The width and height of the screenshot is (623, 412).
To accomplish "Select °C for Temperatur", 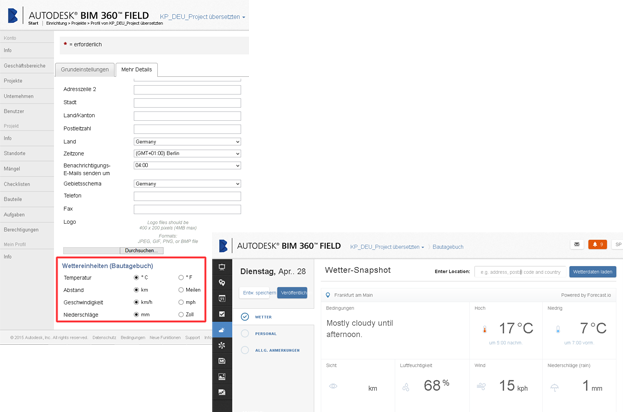I will (x=136, y=277).
